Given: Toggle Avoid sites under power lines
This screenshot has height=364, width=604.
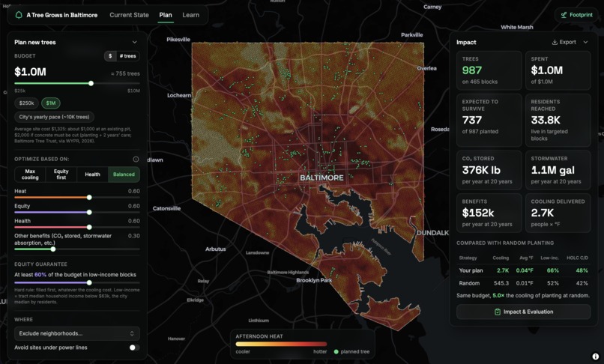Looking at the screenshot, I should tap(134, 348).
